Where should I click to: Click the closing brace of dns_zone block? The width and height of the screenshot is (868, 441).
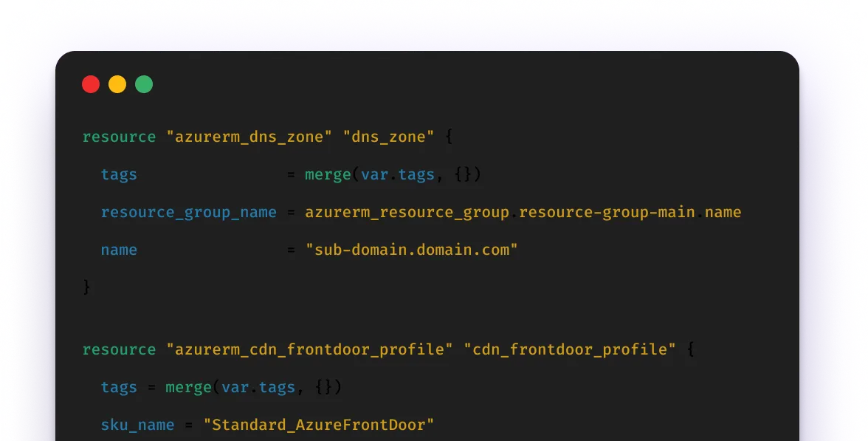86,287
